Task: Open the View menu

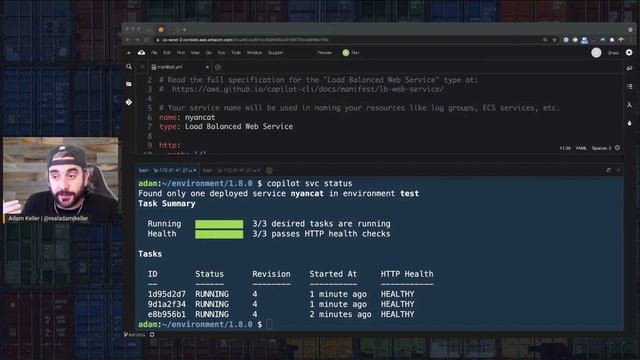Action: tap(195, 53)
